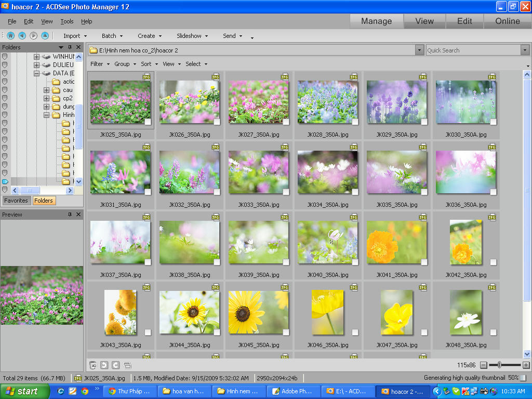Go back with the blue Back arrow icon
Screen dimensions: 532x399
coord(22,36)
